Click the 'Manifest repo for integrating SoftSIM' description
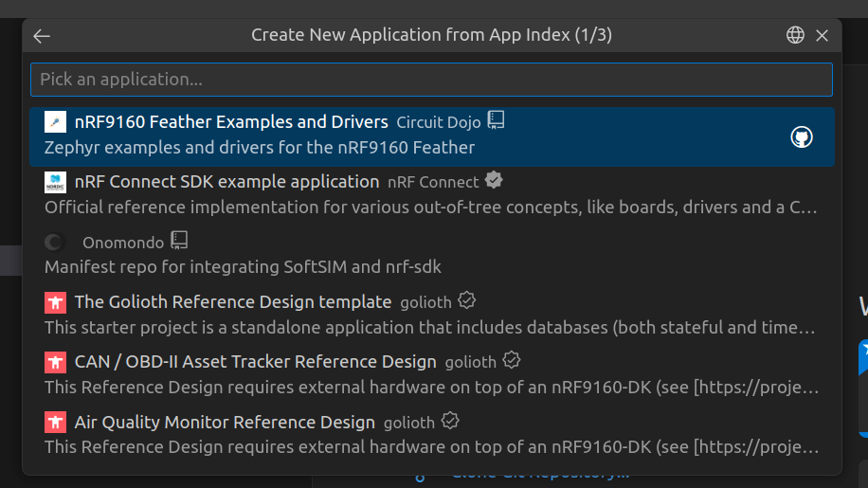This screenshot has height=488, width=868. 243,267
